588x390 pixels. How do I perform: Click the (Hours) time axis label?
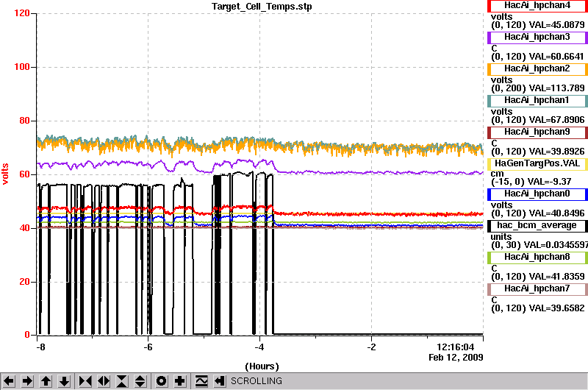262,366
